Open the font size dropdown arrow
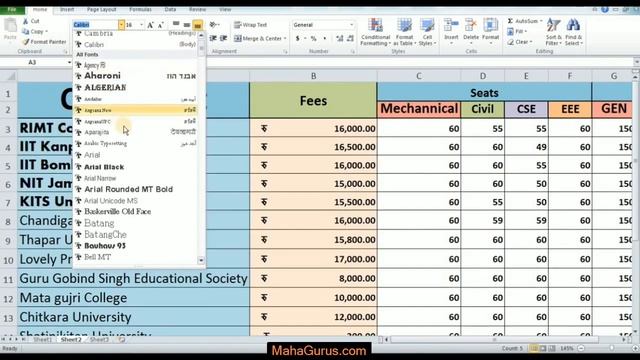The width and height of the screenshot is (640, 360). tap(142, 25)
